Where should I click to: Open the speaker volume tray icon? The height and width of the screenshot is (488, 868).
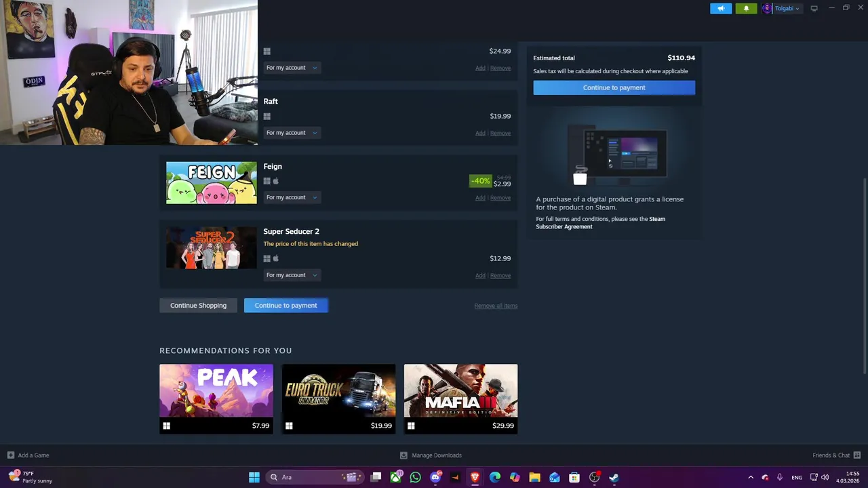[x=825, y=477]
